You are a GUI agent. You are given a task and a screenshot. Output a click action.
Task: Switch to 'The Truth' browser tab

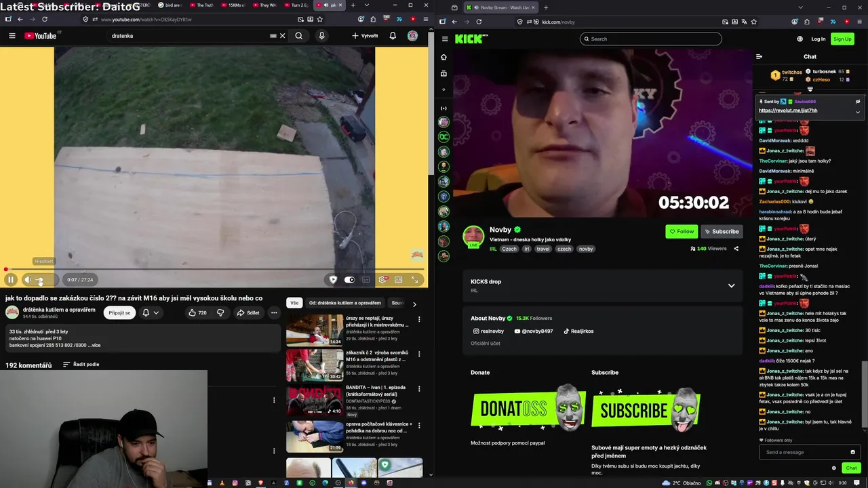[x=203, y=5]
